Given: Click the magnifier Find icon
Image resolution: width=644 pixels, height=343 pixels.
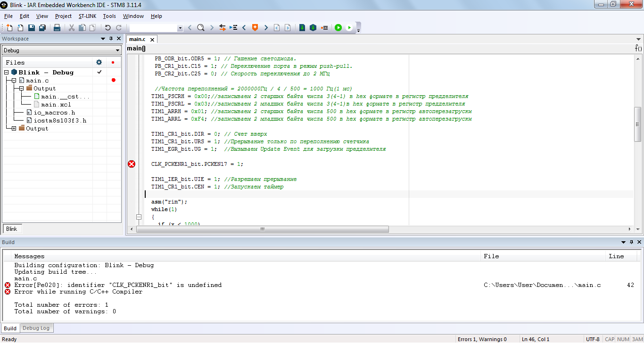Looking at the screenshot, I should (200, 28).
